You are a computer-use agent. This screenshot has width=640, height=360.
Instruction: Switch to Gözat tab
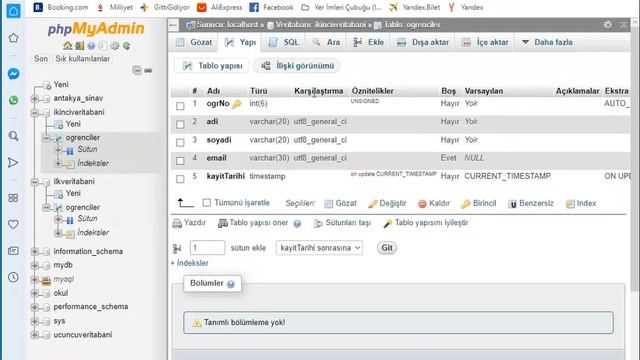194,42
